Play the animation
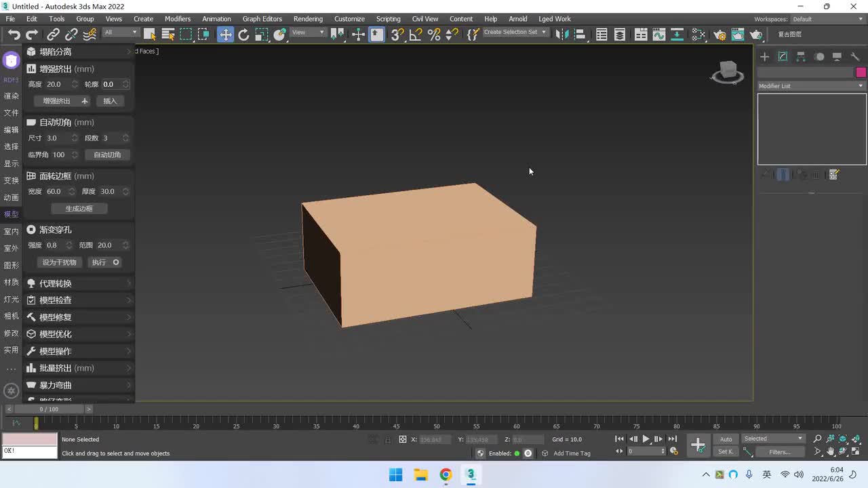This screenshot has height=488, width=868. click(x=646, y=439)
